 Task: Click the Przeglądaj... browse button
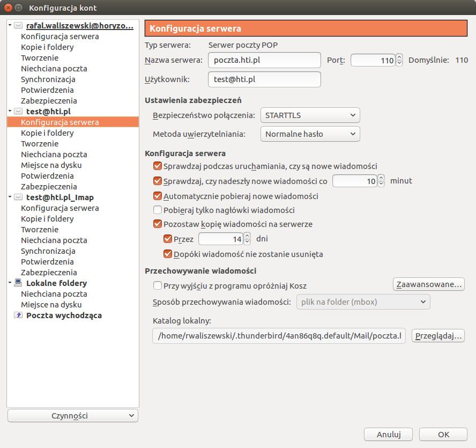pyautogui.click(x=437, y=336)
